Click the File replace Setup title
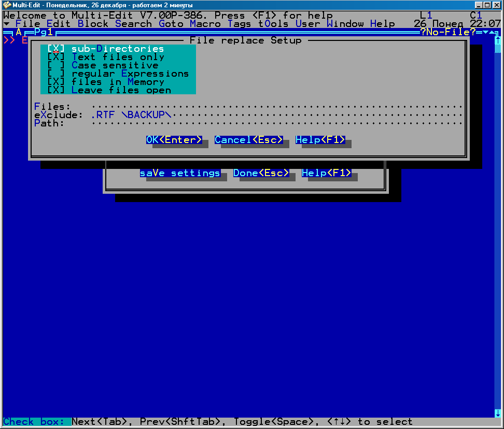The height and width of the screenshot is (429, 504). click(x=246, y=40)
